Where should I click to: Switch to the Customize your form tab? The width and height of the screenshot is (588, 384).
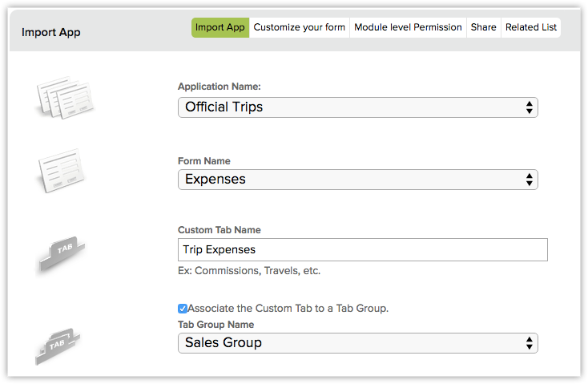pos(300,27)
